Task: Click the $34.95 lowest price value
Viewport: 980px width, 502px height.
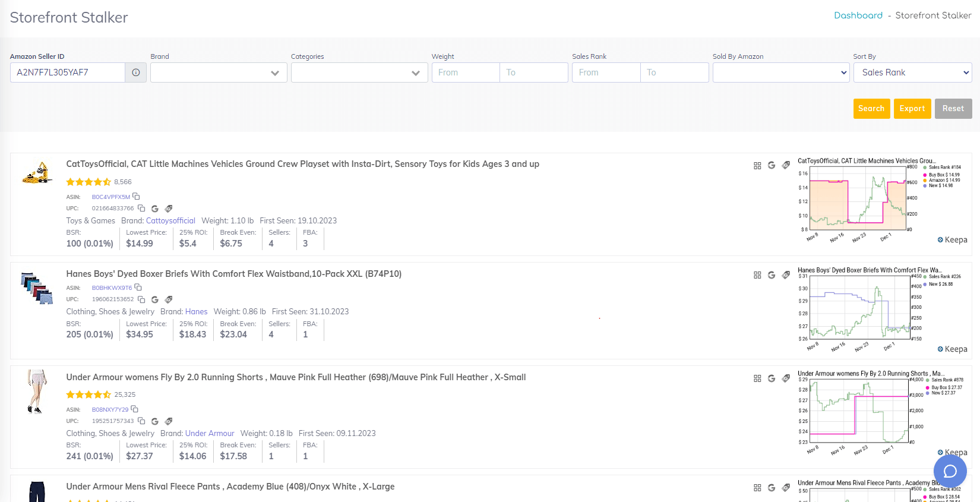Action: point(140,334)
